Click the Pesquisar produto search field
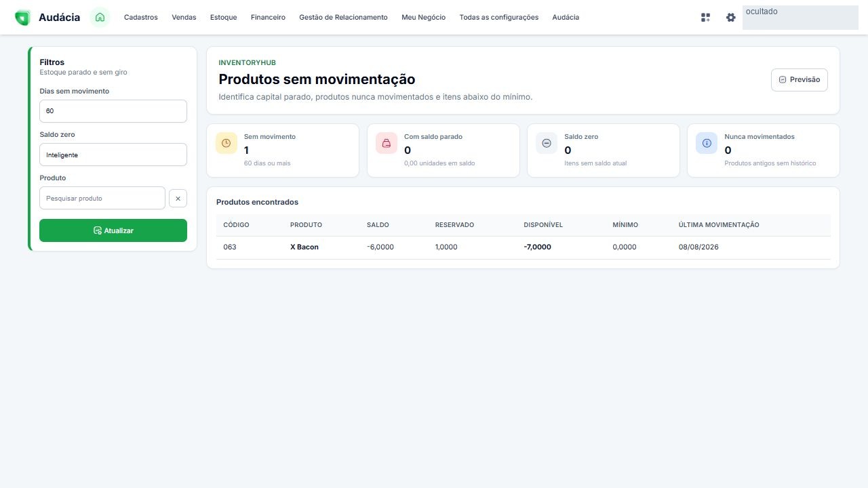This screenshot has height=488, width=868. [102, 199]
